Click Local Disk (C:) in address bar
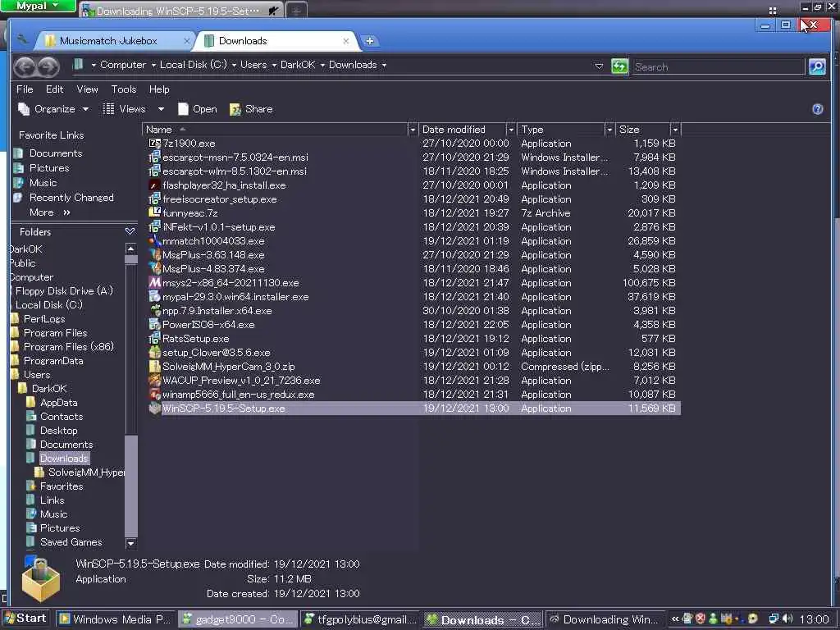The height and width of the screenshot is (630, 840). (x=194, y=65)
